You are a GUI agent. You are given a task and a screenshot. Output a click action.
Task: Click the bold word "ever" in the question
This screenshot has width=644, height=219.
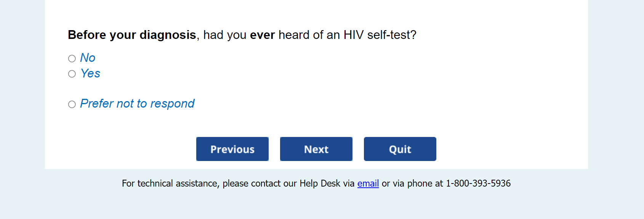coord(262,35)
